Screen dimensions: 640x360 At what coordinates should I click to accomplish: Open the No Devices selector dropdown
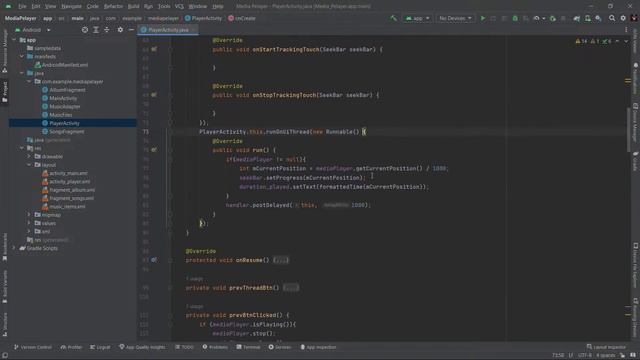(x=455, y=18)
